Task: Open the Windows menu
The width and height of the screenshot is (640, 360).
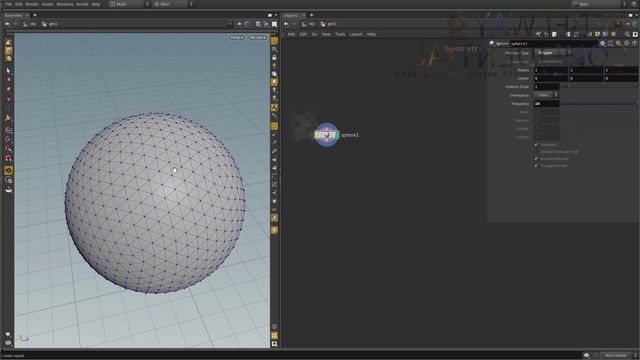Action: point(64,4)
